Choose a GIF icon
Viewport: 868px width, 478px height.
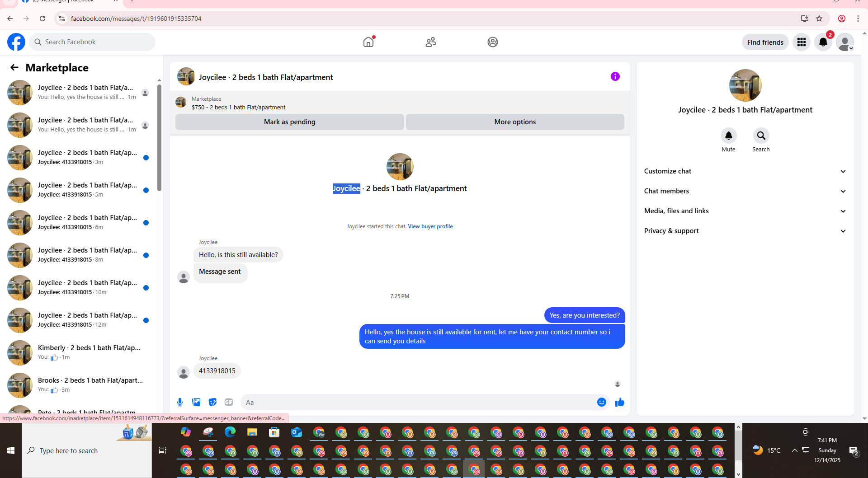[x=229, y=402]
